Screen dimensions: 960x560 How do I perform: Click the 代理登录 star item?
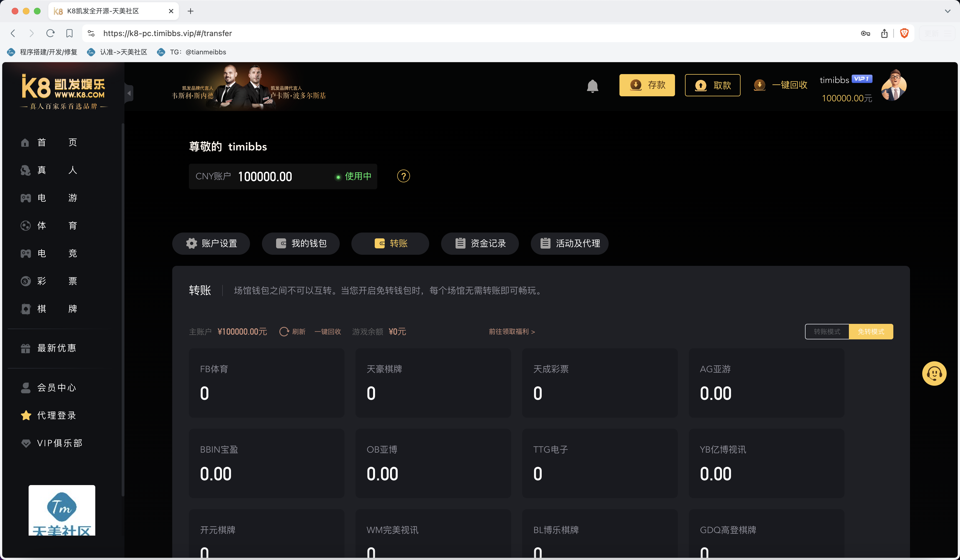[49, 415]
